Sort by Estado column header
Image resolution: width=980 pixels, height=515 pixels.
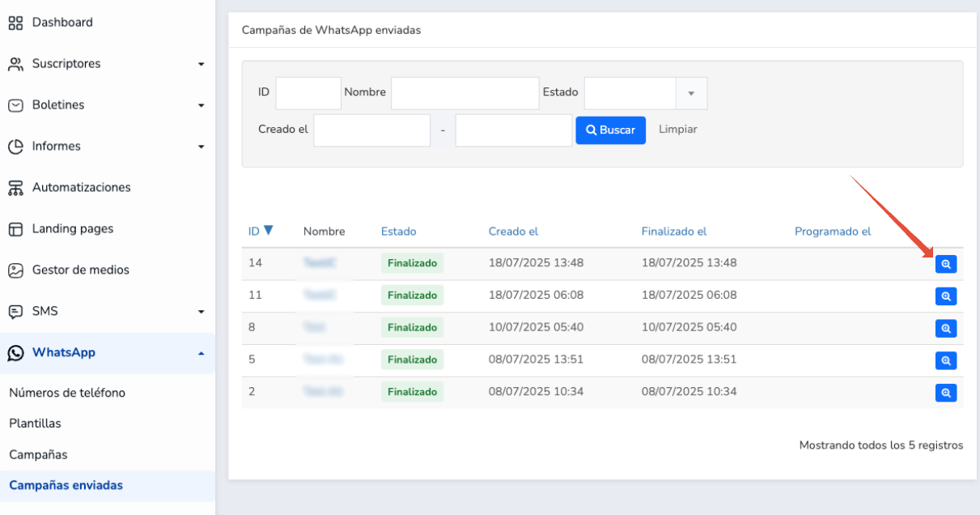click(399, 232)
